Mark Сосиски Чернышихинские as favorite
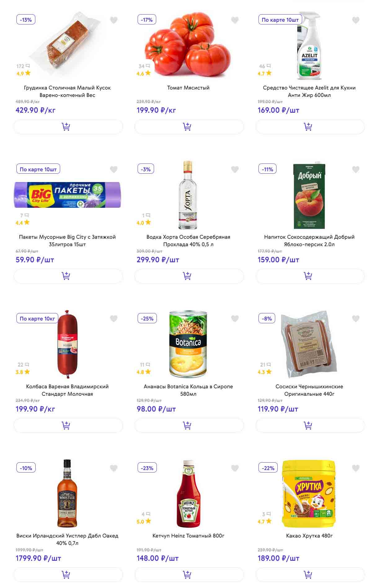Screen dimensions: 371x588 click(x=356, y=319)
